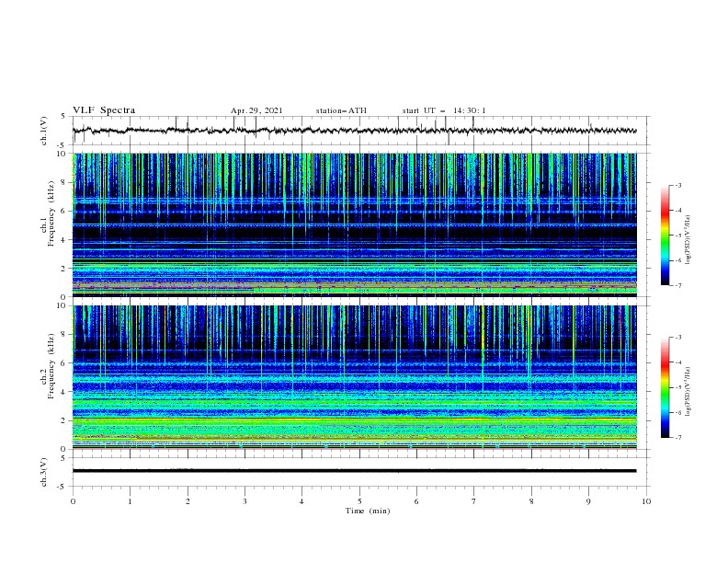
Task: Click the ch.2 spectrogram panel
Action: pyautogui.click(x=354, y=377)
